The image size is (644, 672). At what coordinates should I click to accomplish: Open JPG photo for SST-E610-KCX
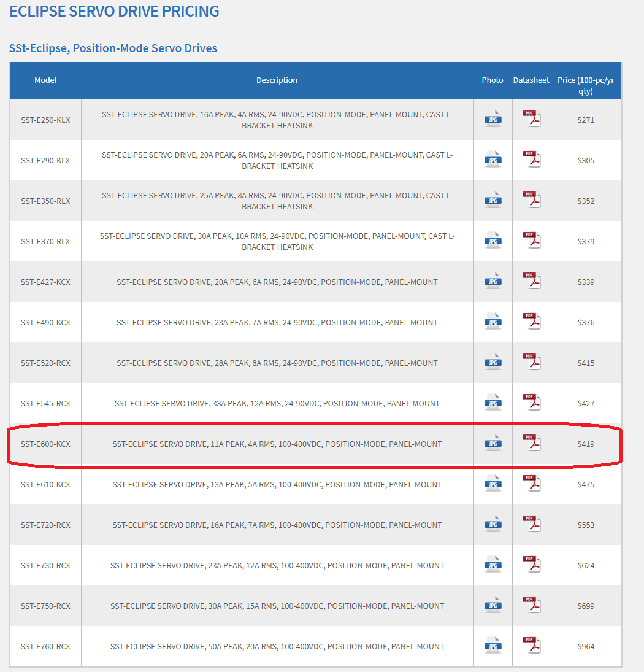(493, 483)
